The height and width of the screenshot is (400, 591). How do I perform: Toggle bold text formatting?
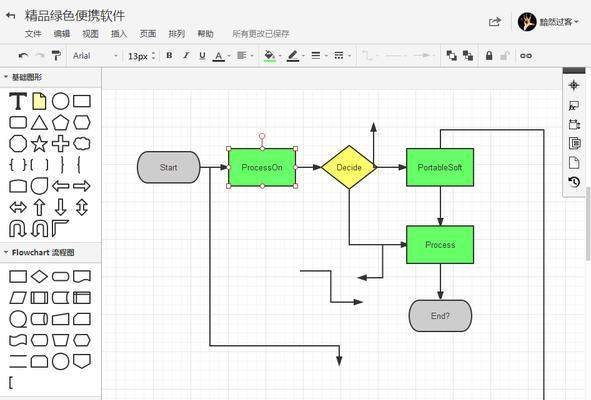[x=169, y=55]
